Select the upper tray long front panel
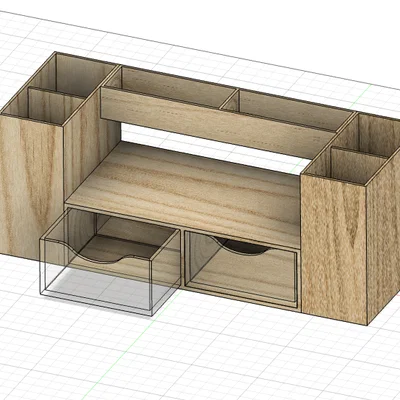 coord(217,123)
